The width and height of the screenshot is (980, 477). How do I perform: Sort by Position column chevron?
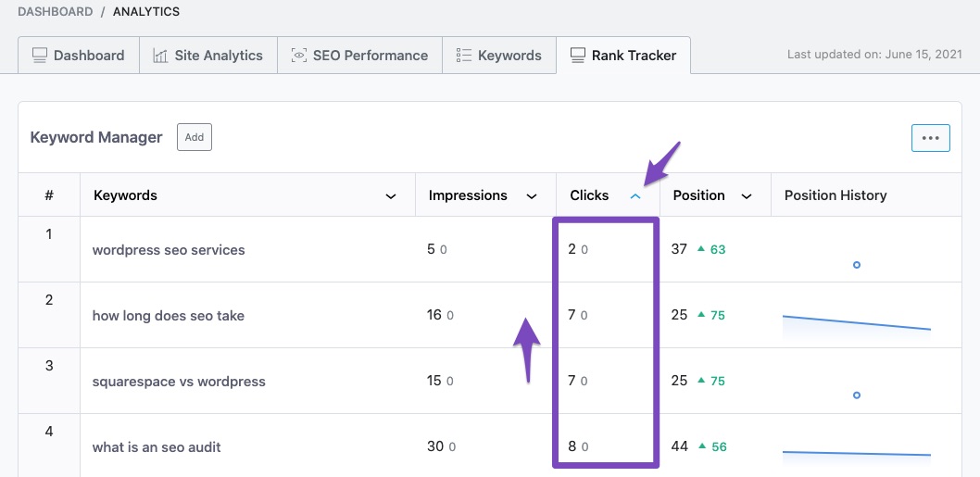click(x=747, y=196)
